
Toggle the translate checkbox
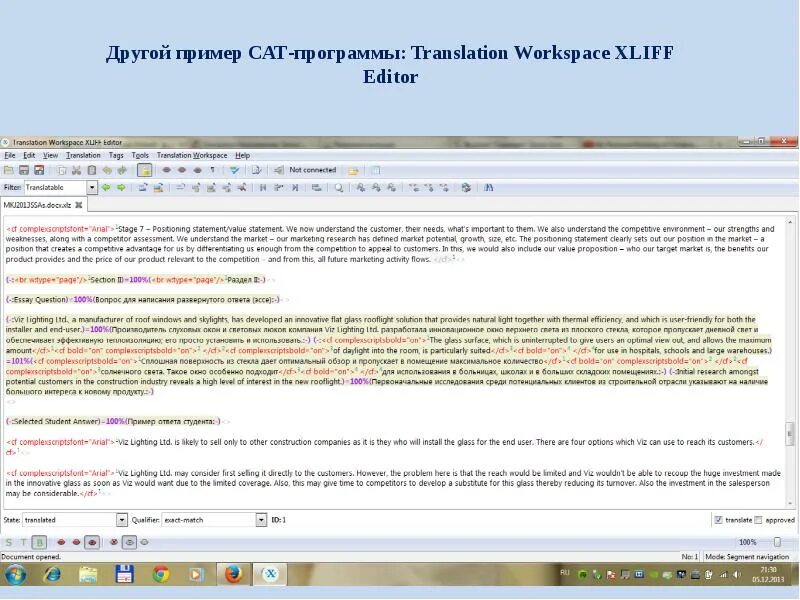pos(718,520)
